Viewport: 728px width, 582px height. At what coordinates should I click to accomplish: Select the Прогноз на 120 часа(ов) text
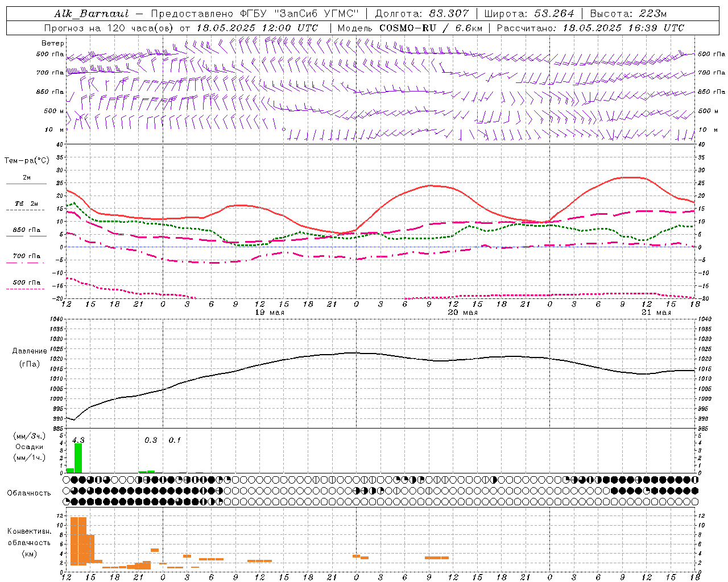click(x=109, y=28)
